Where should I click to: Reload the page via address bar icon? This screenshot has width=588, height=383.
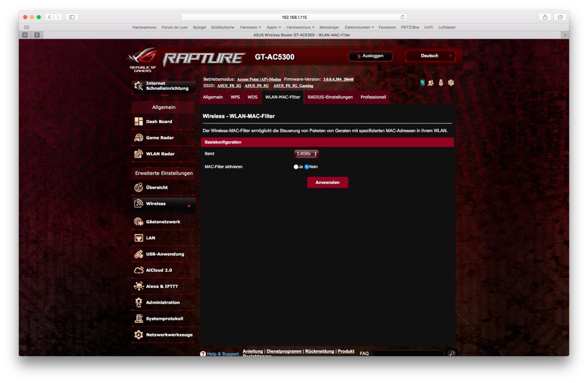403,17
